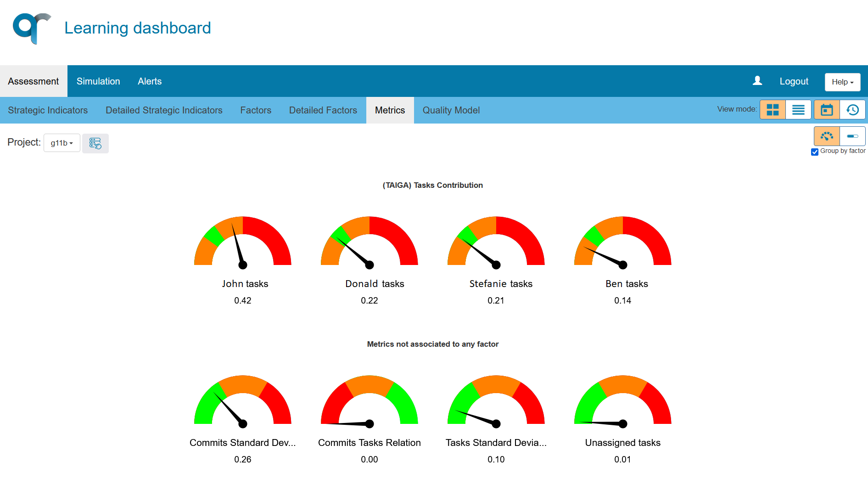Switch to grid view mode

click(773, 110)
